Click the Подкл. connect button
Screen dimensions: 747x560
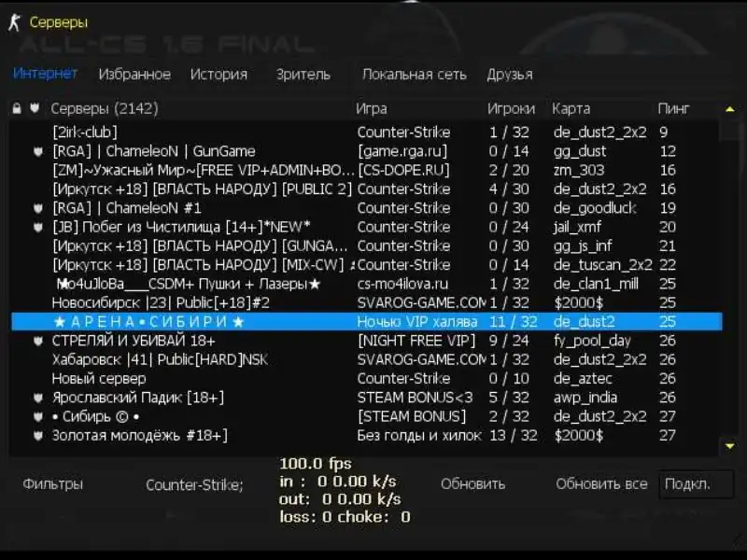(691, 483)
